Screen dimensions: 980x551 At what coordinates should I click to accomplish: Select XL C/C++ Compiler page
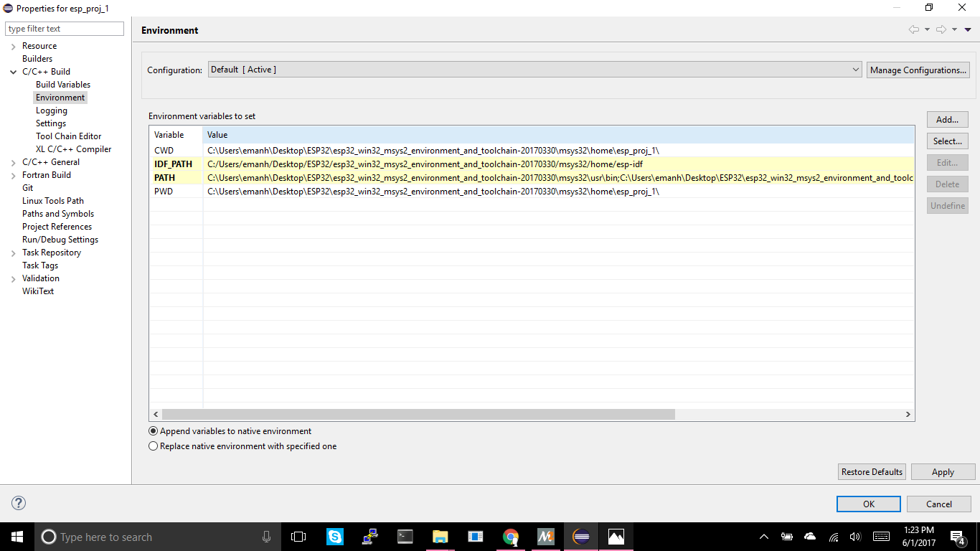click(x=74, y=149)
